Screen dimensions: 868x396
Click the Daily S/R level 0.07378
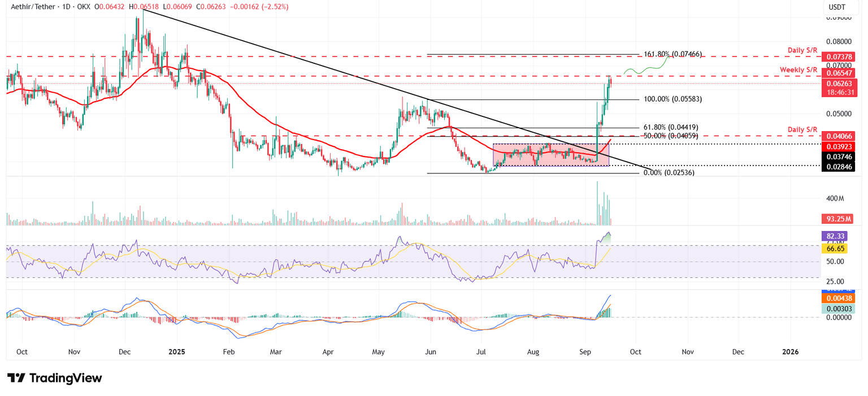(x=838, y=56)
